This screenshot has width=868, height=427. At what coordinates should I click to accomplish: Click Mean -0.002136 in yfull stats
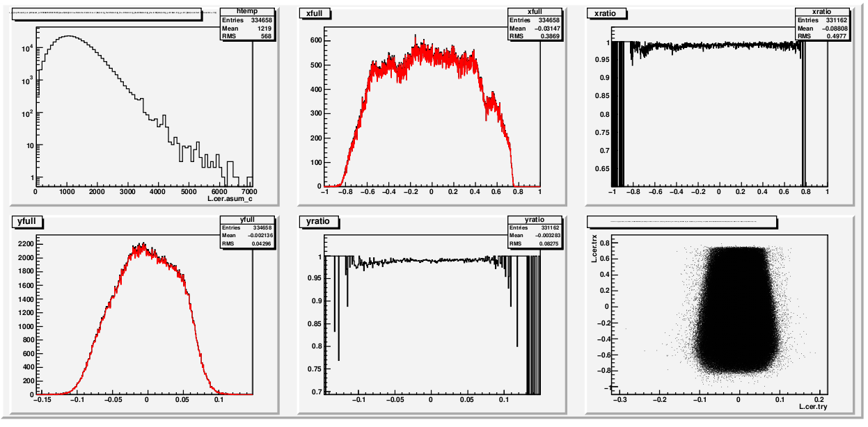pyautogui.click(x=248, y=237)
